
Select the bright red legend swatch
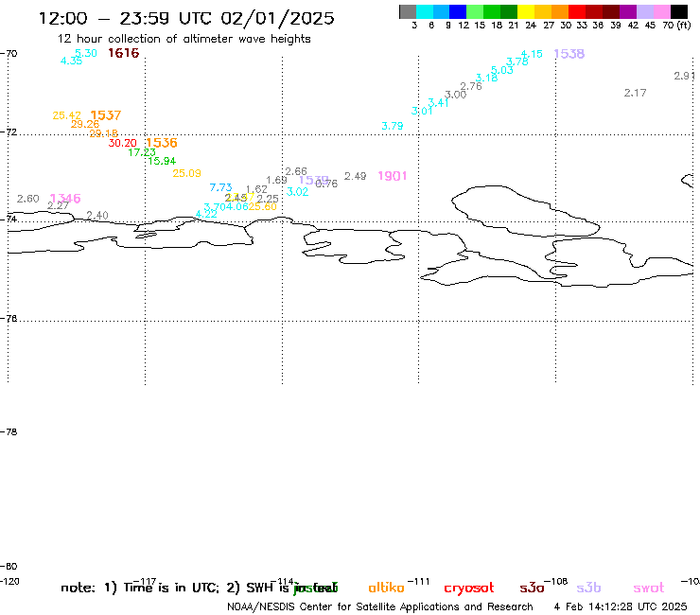click(x=577, y=11)
